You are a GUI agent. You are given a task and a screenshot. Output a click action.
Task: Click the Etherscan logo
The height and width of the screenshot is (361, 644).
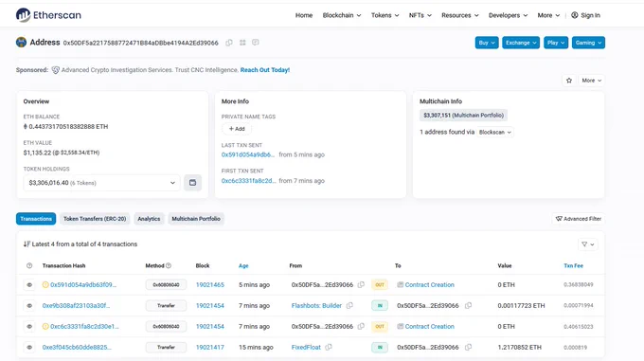tap(48, 15)
